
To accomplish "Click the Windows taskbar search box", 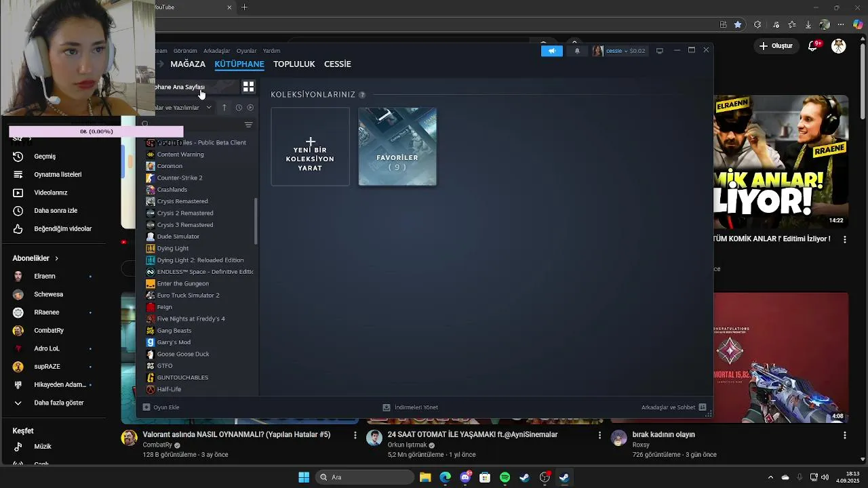I will pyautogui.click(x=365, y=477).
